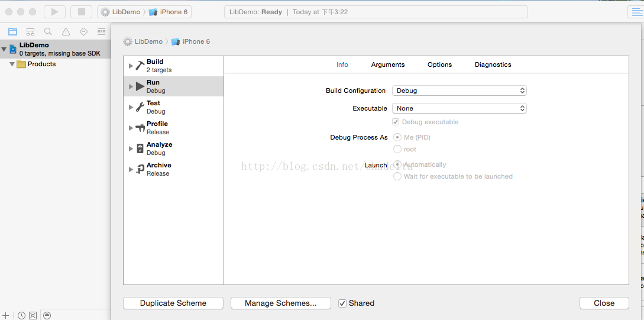Click the round filter icon in navigator footer
The height and width of the screenshot is (320, 644).
click(47, 315)
